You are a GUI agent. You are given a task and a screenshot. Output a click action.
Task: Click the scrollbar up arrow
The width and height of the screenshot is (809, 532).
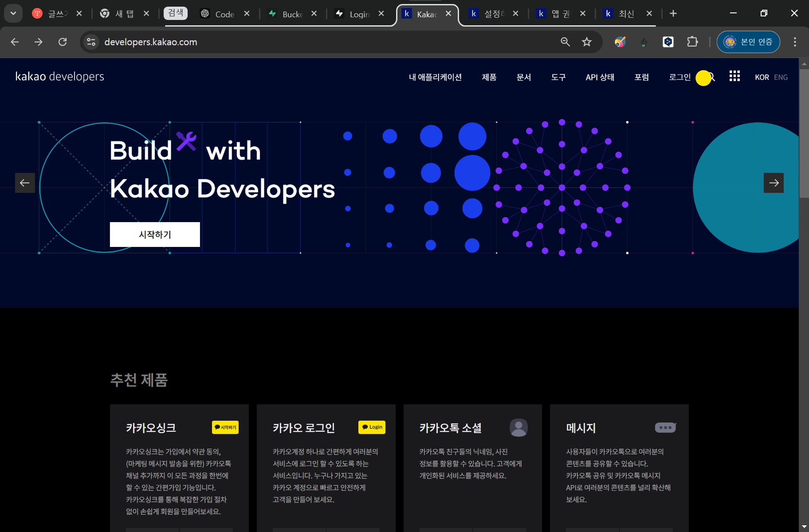click(x=804, y=64)
